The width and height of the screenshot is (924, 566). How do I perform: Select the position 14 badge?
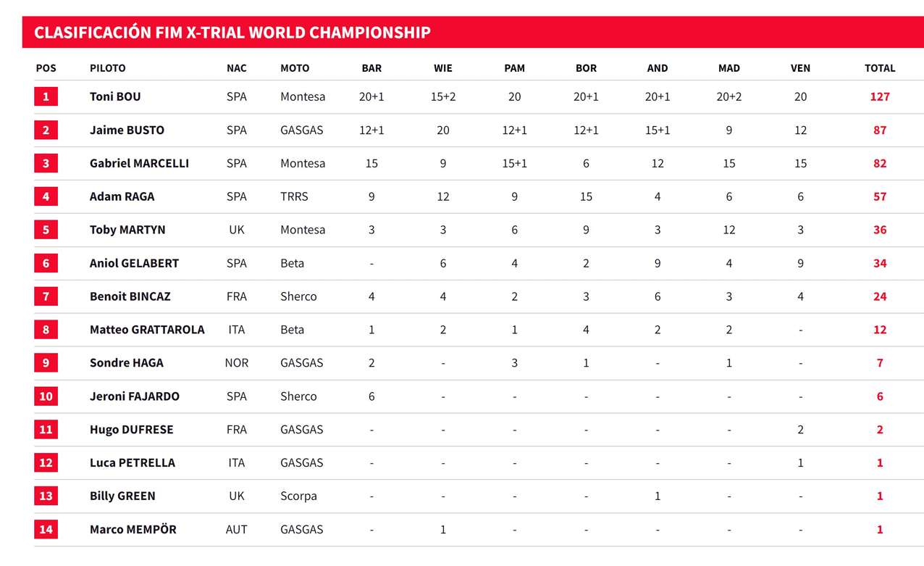(x=46, y=529)
